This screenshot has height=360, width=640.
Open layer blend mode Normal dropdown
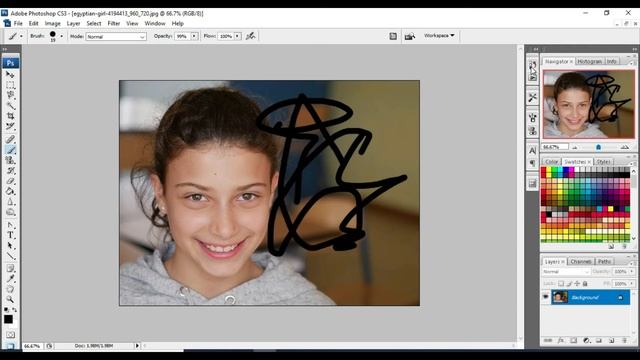[x=566, y=272]
